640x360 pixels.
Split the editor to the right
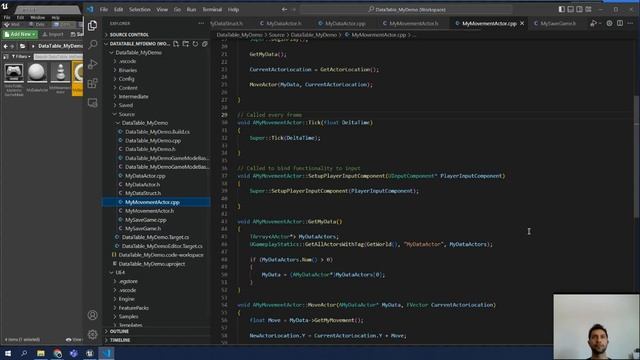(620, 24)
